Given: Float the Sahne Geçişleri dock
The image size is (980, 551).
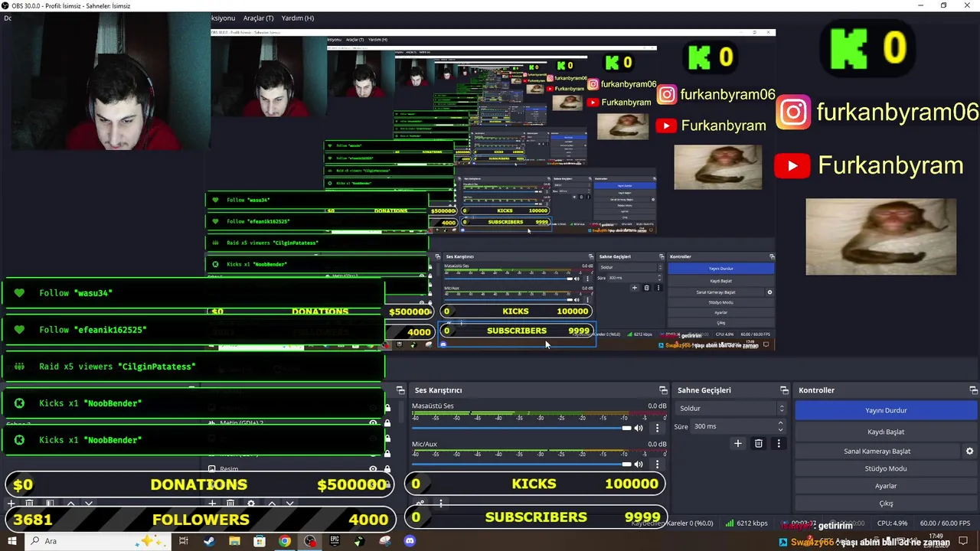Looking at the screenshot, I should [x=784, y=390].
